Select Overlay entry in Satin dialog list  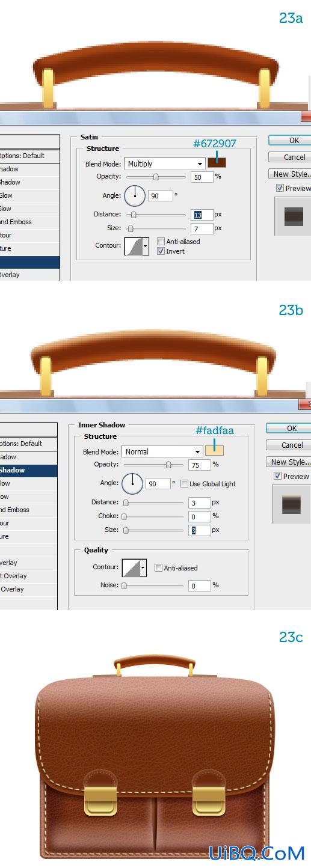29,275
